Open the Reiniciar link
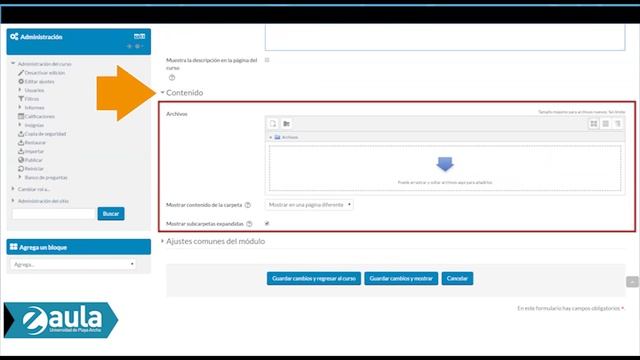 (34, 169)
